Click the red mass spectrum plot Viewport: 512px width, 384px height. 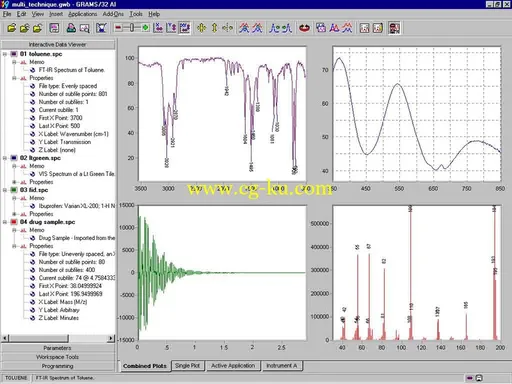417,273
